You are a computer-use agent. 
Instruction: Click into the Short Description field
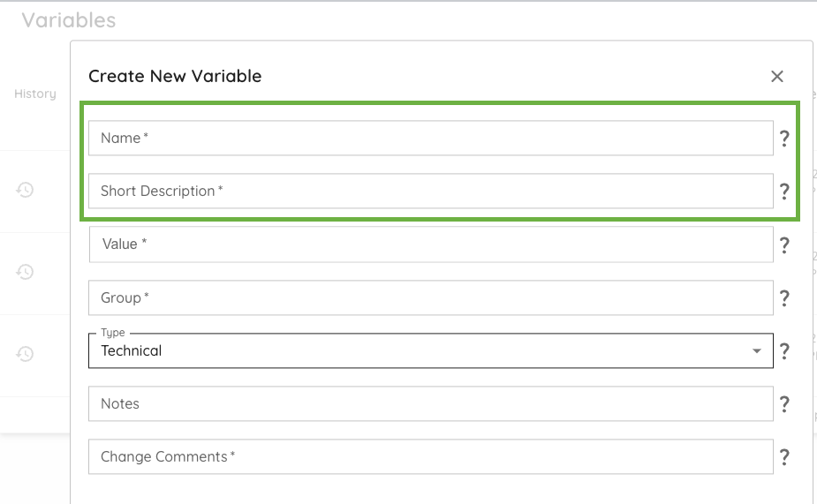pos(431,192)
